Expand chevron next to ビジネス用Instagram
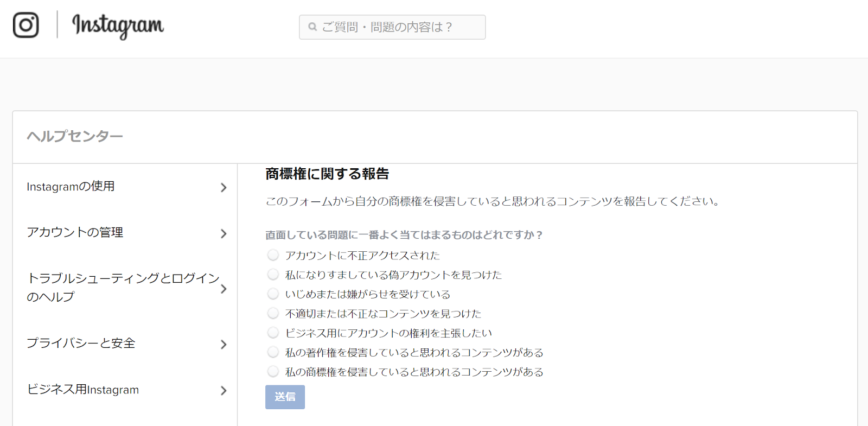This screenshot has height=426, width=868. [224, 391]
